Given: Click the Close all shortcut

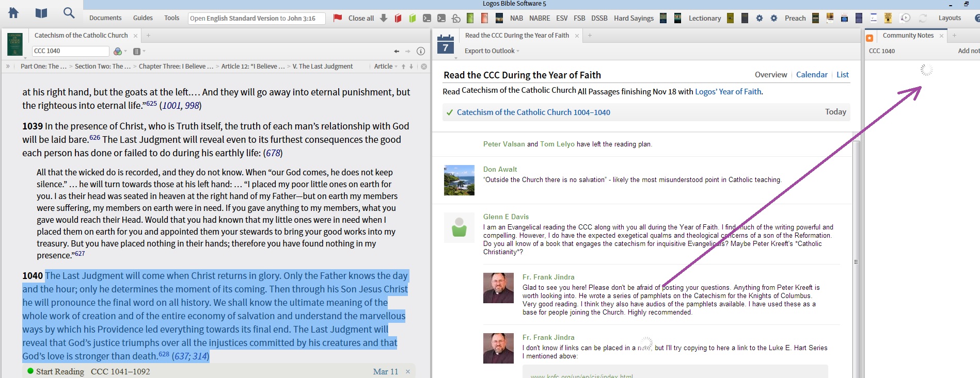Looking at the screenshot, I should pos(361,18).
